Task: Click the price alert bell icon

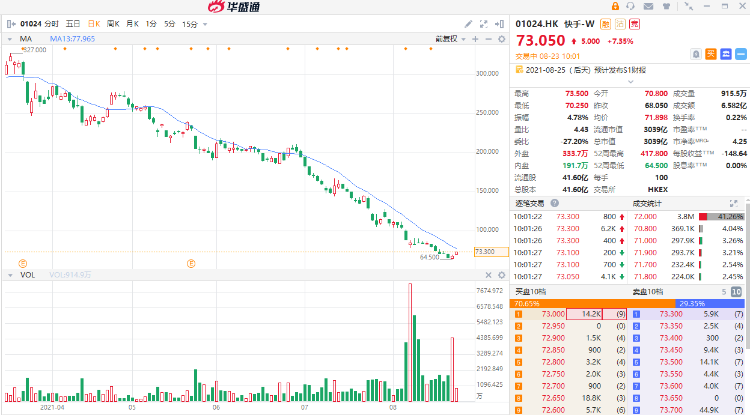Action: [x=696, y=54]
